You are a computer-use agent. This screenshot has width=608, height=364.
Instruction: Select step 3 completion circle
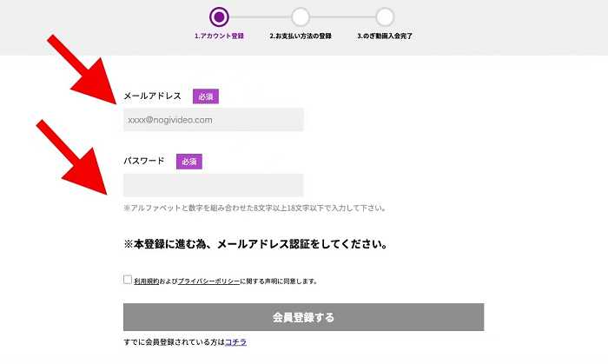385,17
